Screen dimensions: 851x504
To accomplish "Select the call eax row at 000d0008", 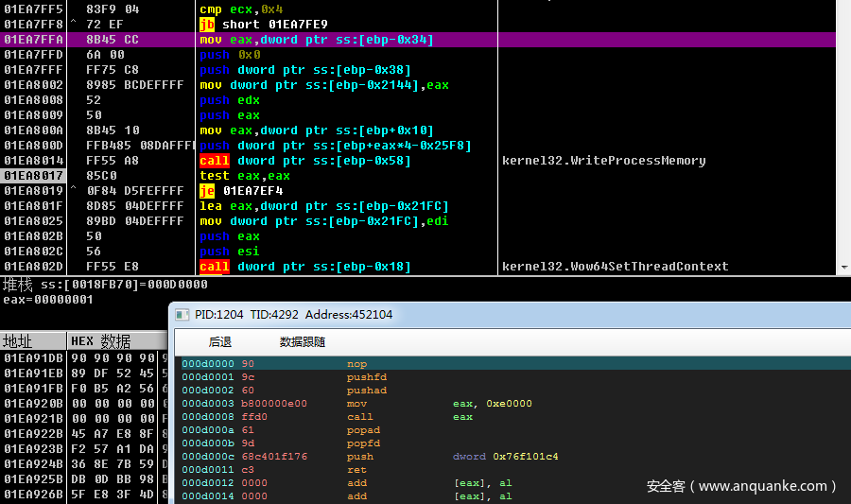I will pos(359,417).
